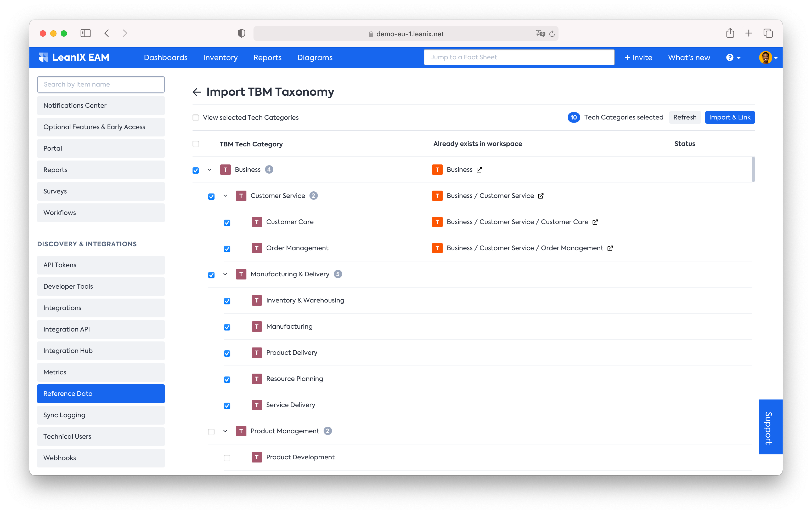Screen dimensions: 812x514
Task: Click the browser back arrow
Action: click(107, 33)
